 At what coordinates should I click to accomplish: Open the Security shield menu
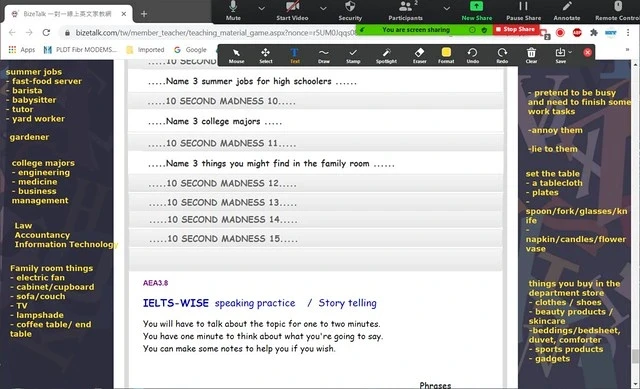pyautogui.click(x=350, y=11)
